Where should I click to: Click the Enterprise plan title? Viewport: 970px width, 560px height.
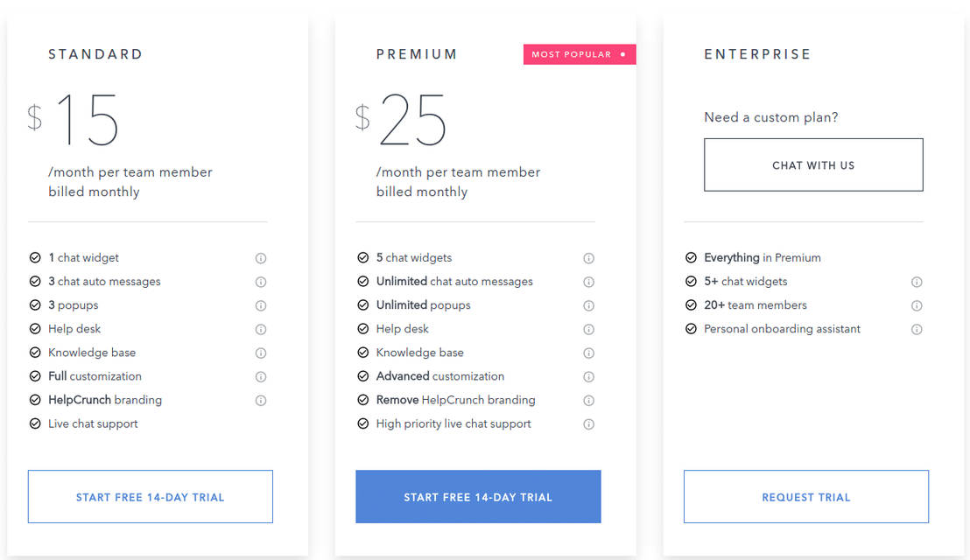[x=757, y=54]
